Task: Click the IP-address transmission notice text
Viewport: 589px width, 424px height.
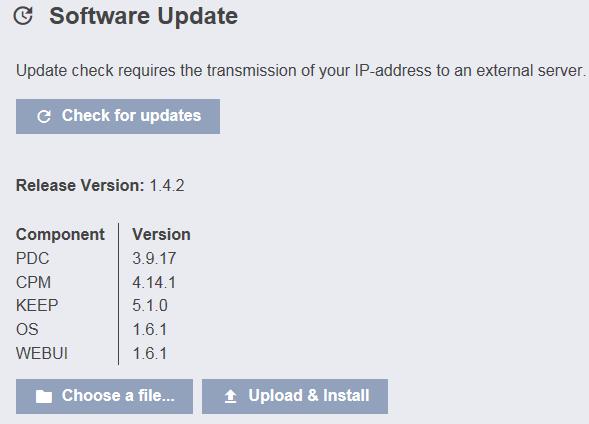Action: (301, 71)
